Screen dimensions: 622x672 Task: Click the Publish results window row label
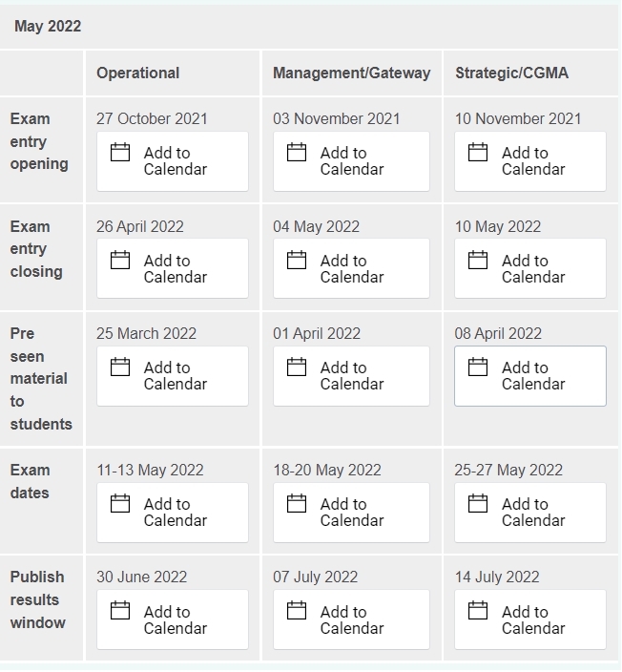(x=38, y=599)
